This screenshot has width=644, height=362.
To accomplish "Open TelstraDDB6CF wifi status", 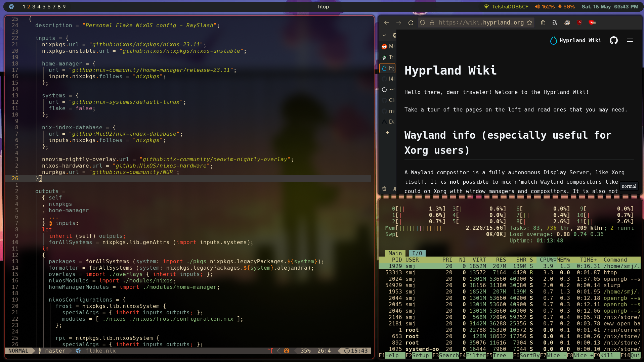I will (506, 7).
